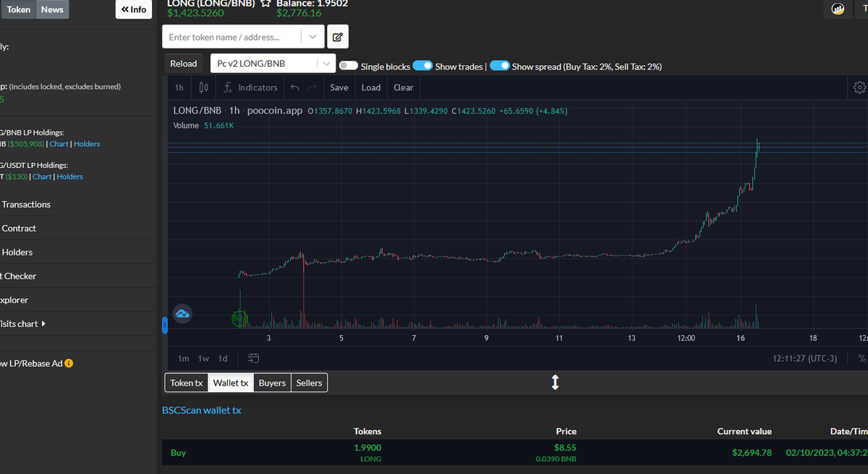This screenshot has width=868, height=474.
Task: Select the candlestick chart style icon
Action: coord(203,87)
